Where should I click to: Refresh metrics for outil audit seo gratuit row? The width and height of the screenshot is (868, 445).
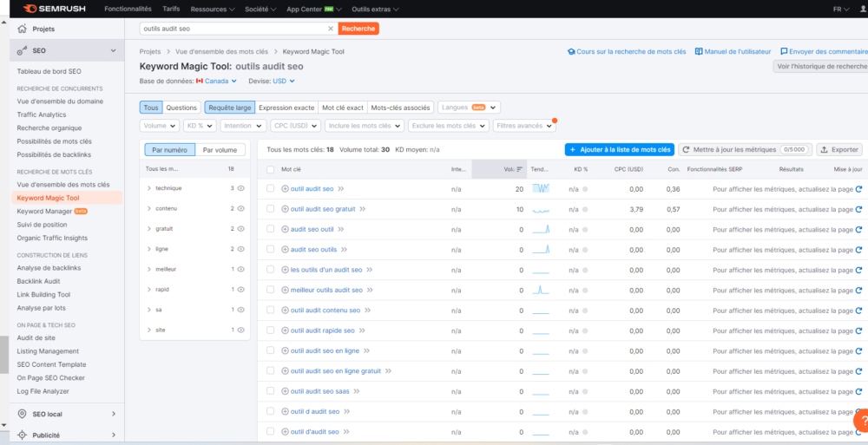pos(858,209)
